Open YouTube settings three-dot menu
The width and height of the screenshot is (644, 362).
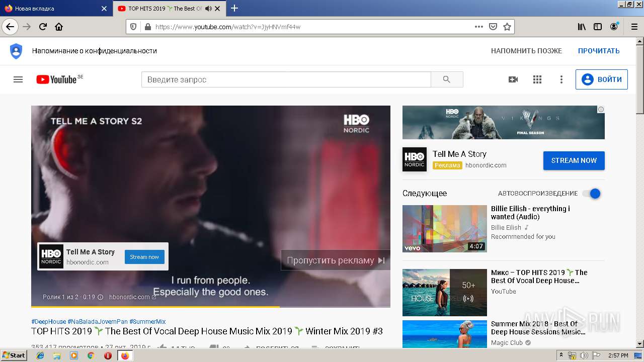561,79
